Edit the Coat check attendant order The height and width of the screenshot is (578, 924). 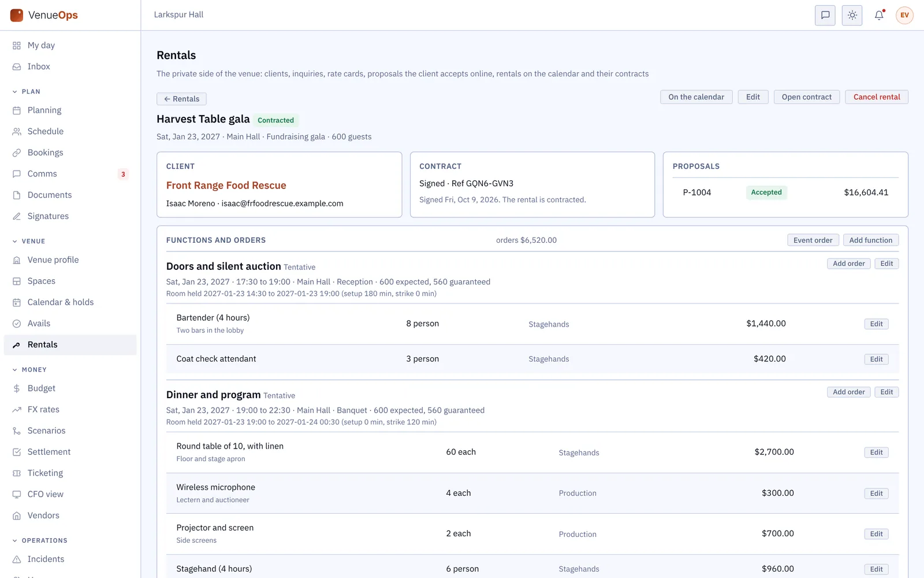pos(876,359)
